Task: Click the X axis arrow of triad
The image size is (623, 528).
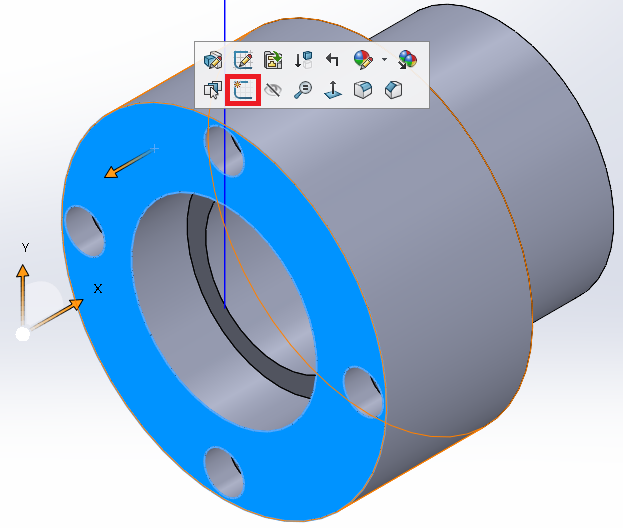Action: click(74, 305)
